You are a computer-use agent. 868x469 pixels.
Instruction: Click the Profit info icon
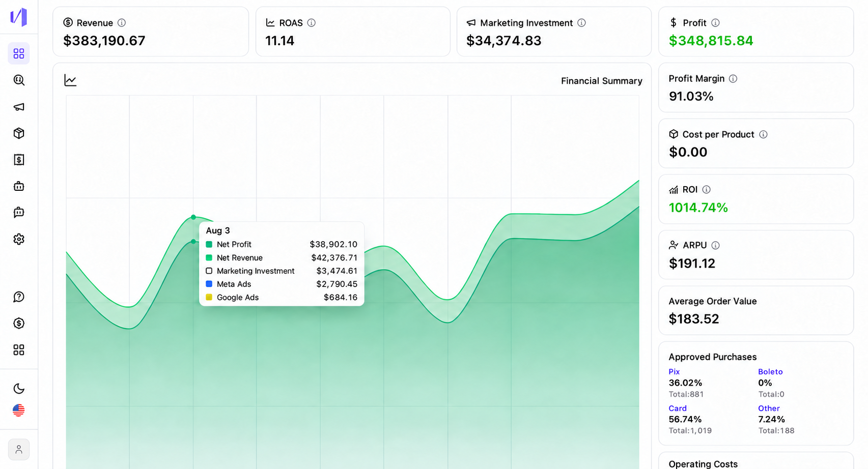715,23
